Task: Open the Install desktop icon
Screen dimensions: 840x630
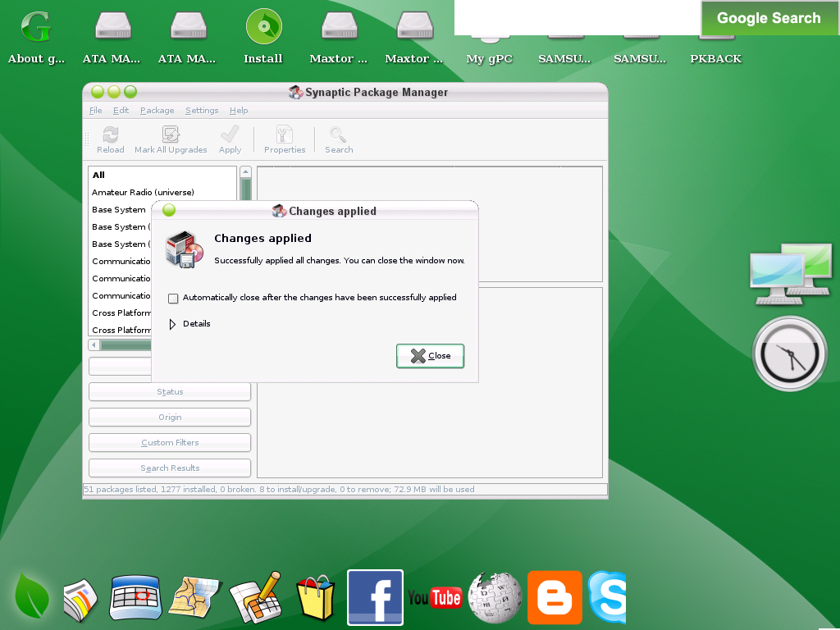Action: (x=263, y=28)
